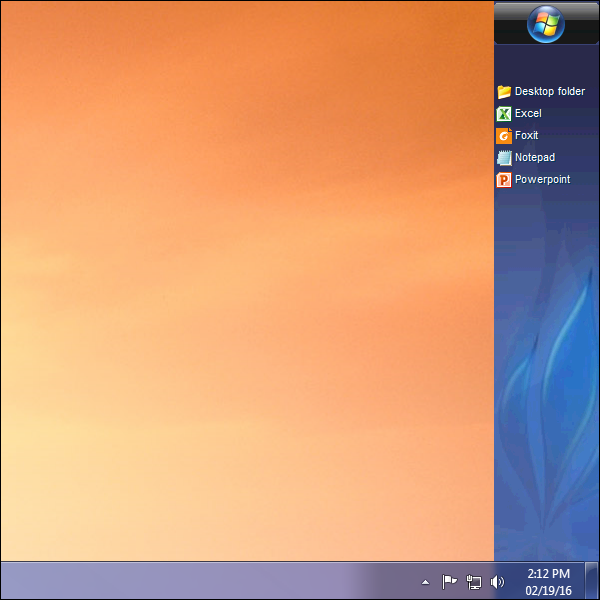Image resolution: width=600 pixels, height=600 pixels.
Task: Open the volume speaker icon
Action: [498, 581]
